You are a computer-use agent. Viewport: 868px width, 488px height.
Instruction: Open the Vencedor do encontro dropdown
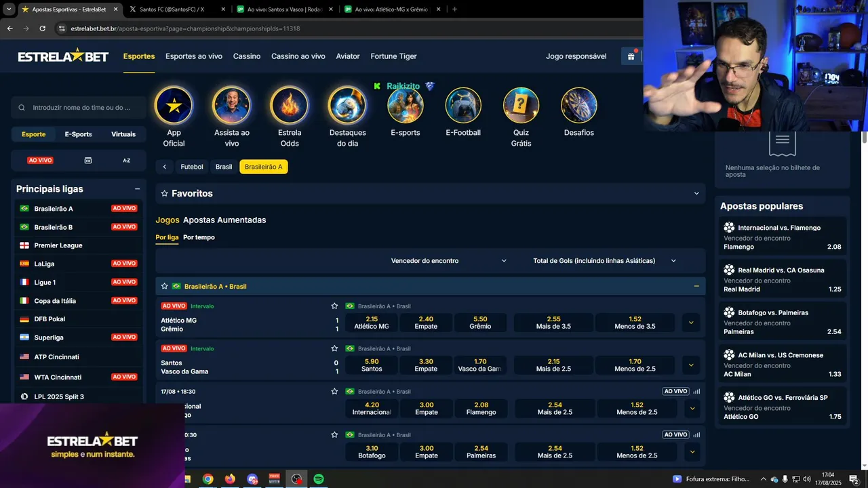click(448, 261)
